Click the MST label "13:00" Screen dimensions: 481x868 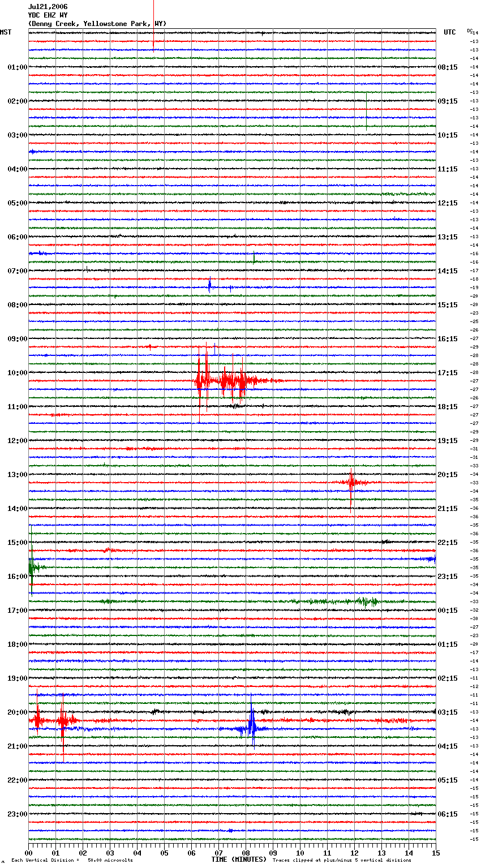tap(18, 475)
